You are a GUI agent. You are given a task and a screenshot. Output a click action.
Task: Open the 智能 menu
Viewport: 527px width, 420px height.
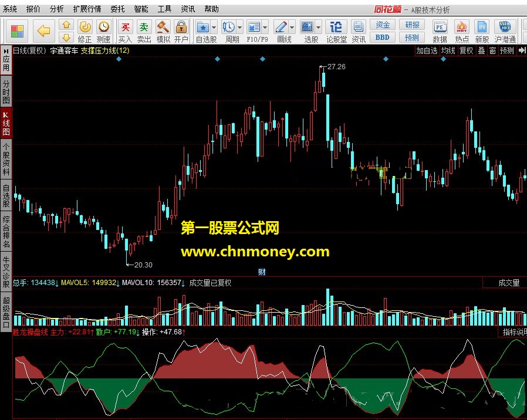(141, 9)
